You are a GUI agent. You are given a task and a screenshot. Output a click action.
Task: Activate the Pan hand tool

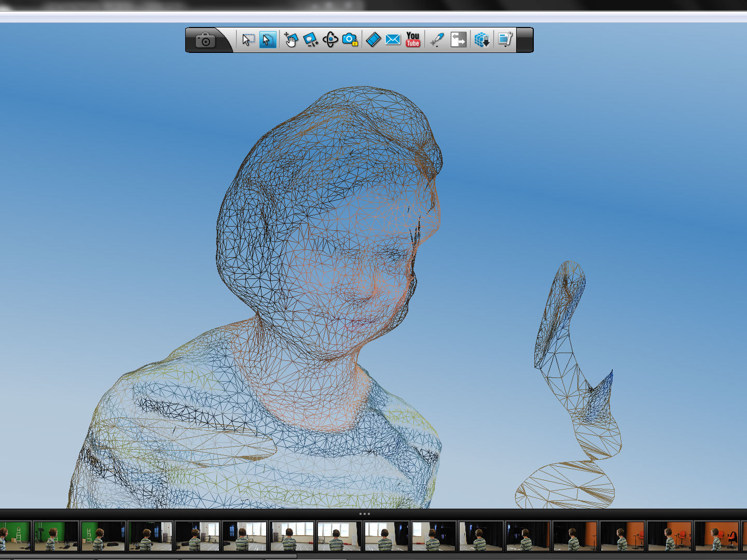tap(290, 40)
